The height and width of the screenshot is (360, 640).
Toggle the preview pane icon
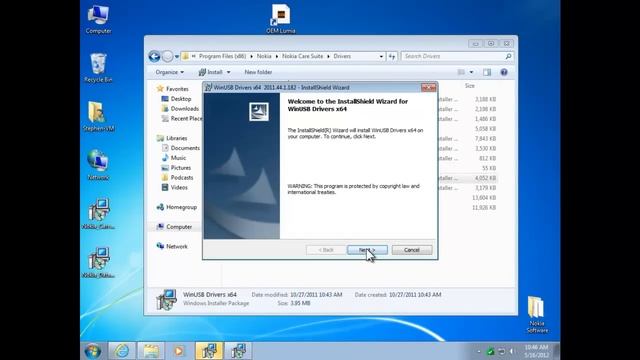(x=487, y=72)
